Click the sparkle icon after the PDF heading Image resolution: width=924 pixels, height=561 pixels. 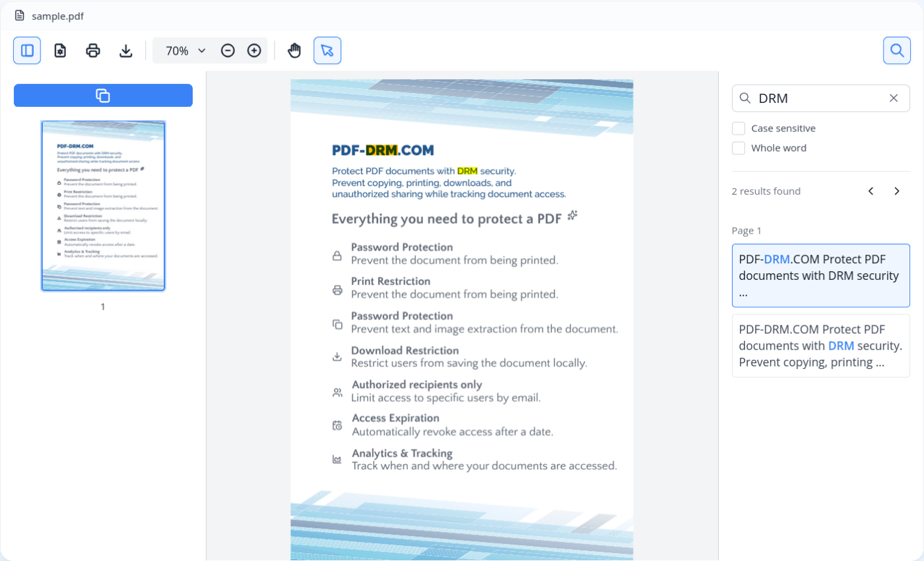(x=572, y=216)
